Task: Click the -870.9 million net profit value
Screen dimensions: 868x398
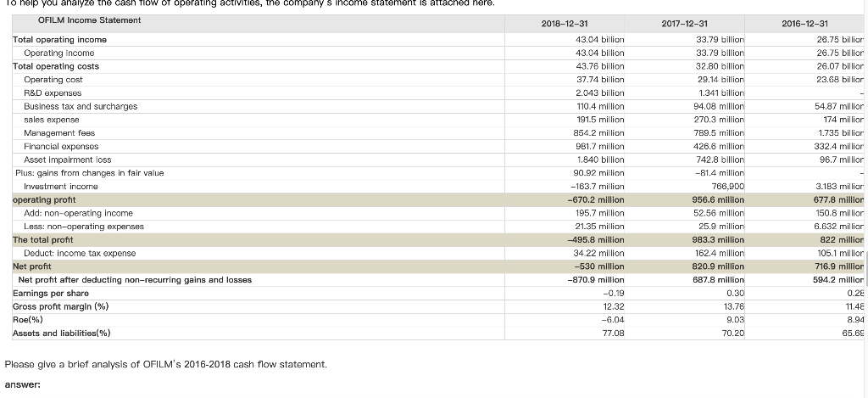Action: [x=596, y=280]
